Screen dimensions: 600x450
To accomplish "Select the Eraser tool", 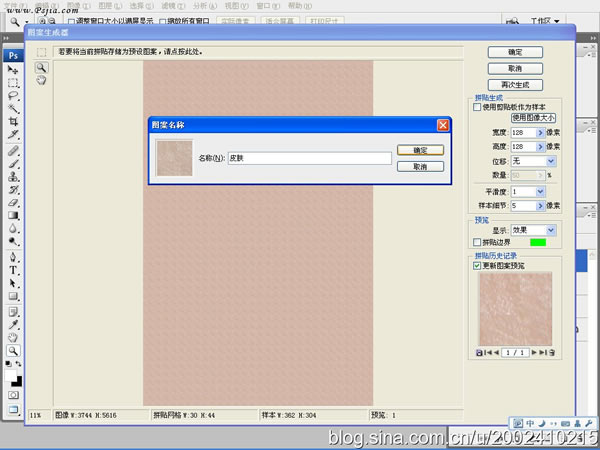I will coord(13,203).
